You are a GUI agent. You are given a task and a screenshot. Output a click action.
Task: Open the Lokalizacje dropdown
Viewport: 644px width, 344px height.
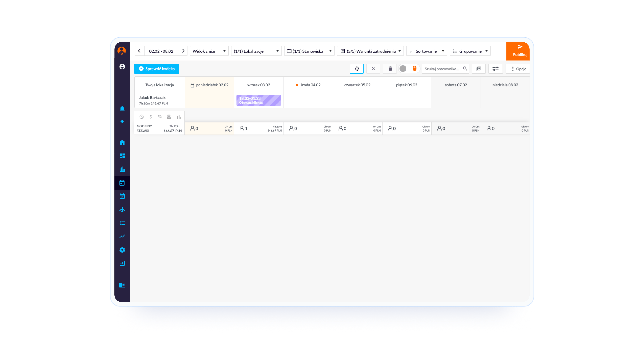[256, 51]
